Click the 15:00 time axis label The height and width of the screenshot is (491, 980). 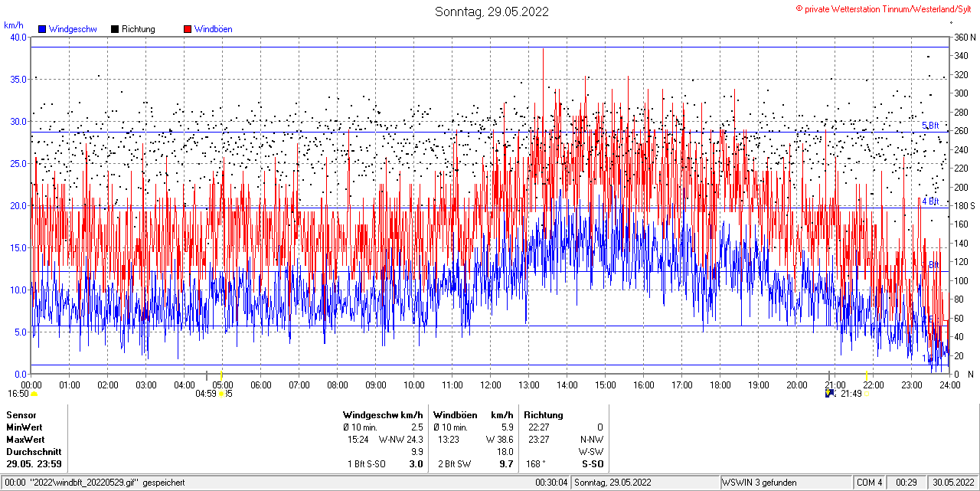click(606, 385)
